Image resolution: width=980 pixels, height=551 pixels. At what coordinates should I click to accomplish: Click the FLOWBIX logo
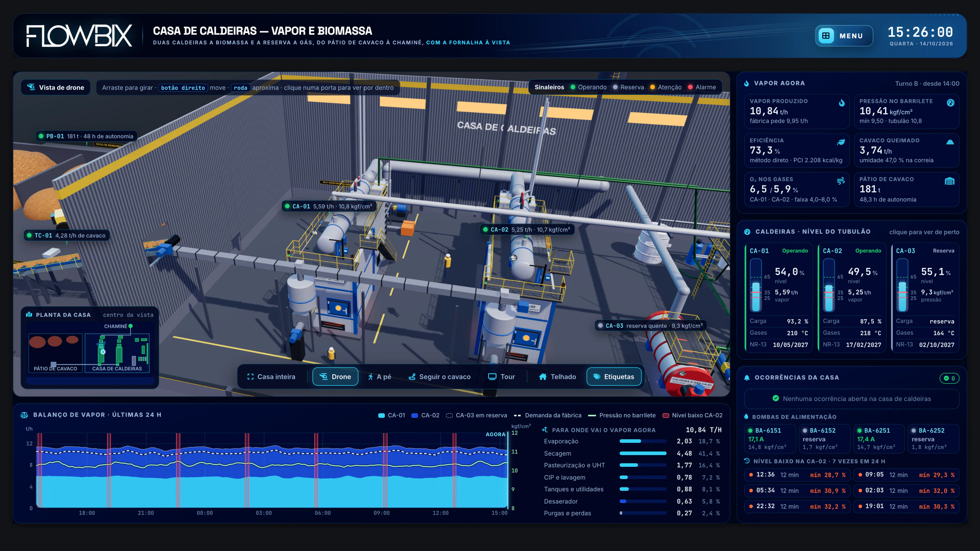point(79,36)
